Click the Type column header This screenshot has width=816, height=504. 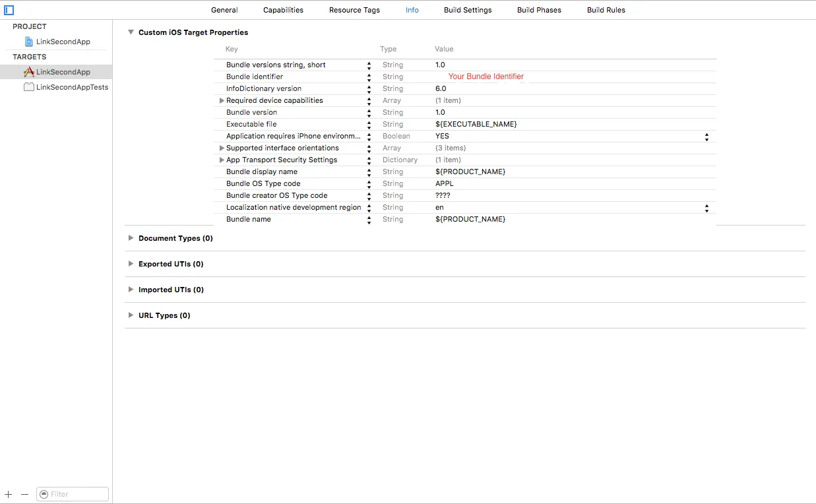tap(389, 49)
